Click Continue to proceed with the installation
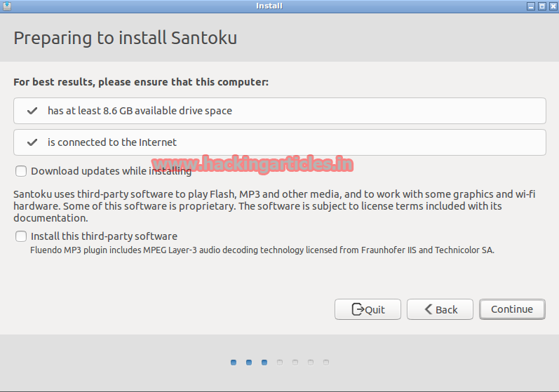This screenshot has width=559, height=392. [512, 309]
